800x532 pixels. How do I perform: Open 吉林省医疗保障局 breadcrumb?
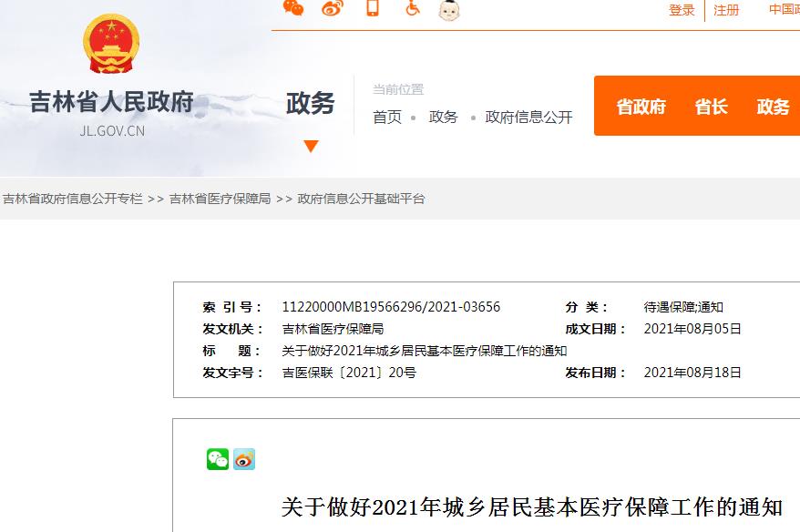click(220, 199)
